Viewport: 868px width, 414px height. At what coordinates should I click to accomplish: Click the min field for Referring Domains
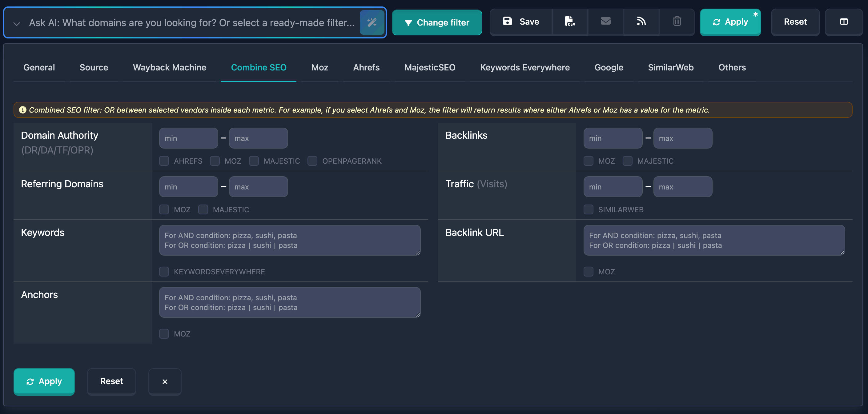[x=188, y=186]
